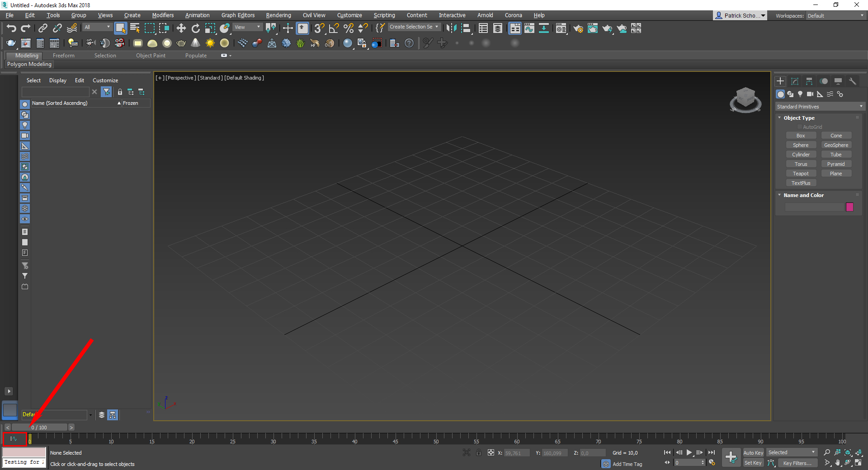
Task: Toggle the 3D Snaps button
Action: [319, 28]
